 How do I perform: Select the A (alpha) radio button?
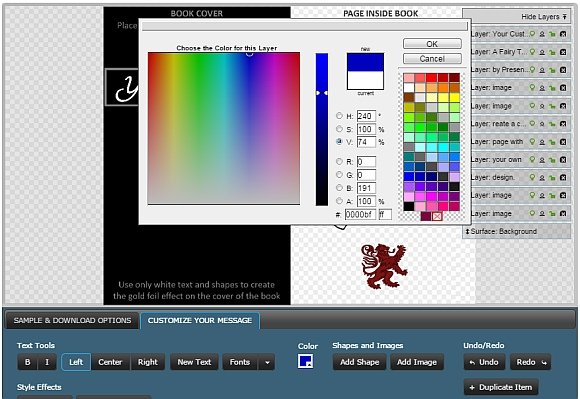[339, 201]
